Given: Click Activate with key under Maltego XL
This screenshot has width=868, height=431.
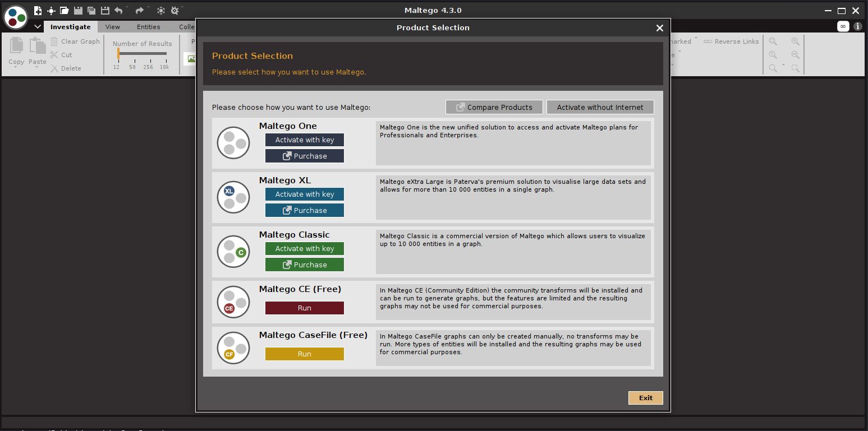Looking at the screenshot, I should (x=305, y=194).
